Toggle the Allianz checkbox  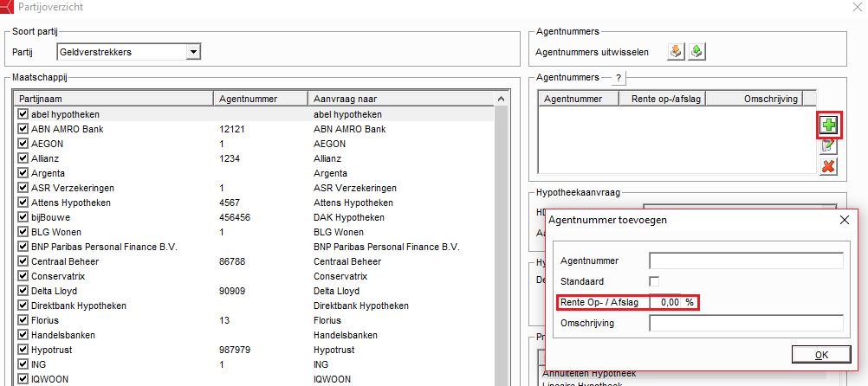[23, 158]
